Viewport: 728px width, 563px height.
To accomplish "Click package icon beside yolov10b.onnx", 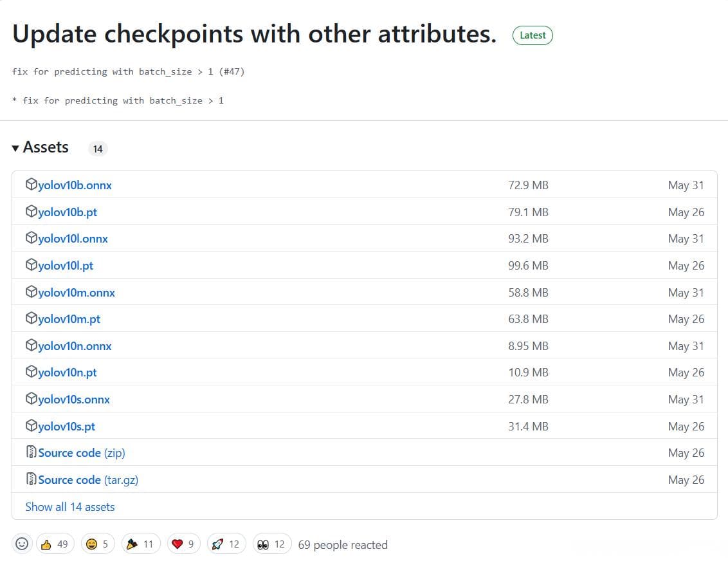I will (x=31, y=185).
